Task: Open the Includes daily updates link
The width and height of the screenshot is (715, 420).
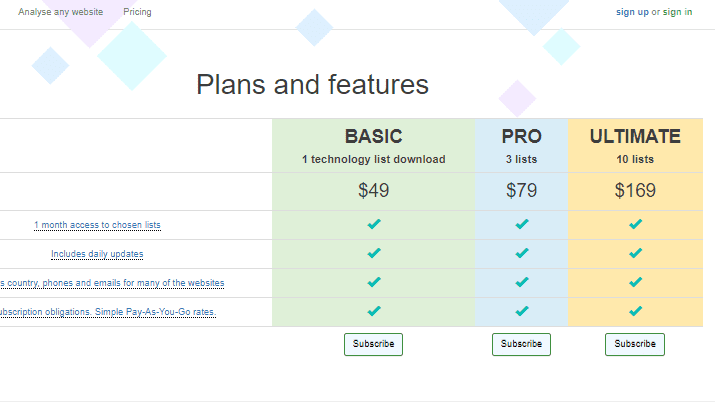Action: [x=97, y=254]
